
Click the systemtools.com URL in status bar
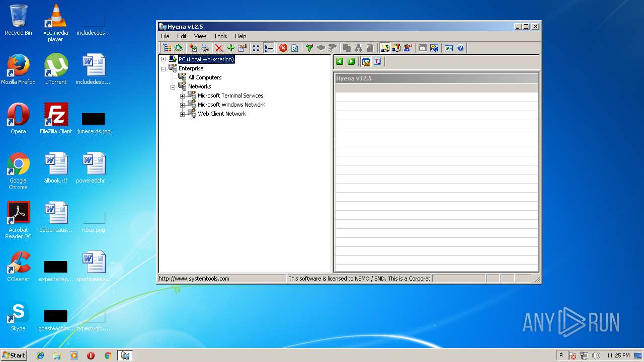pos(194,279)
